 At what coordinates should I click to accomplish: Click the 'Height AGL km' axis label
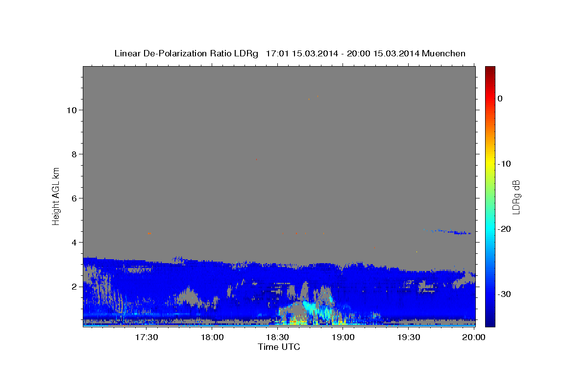pos(56,196)
